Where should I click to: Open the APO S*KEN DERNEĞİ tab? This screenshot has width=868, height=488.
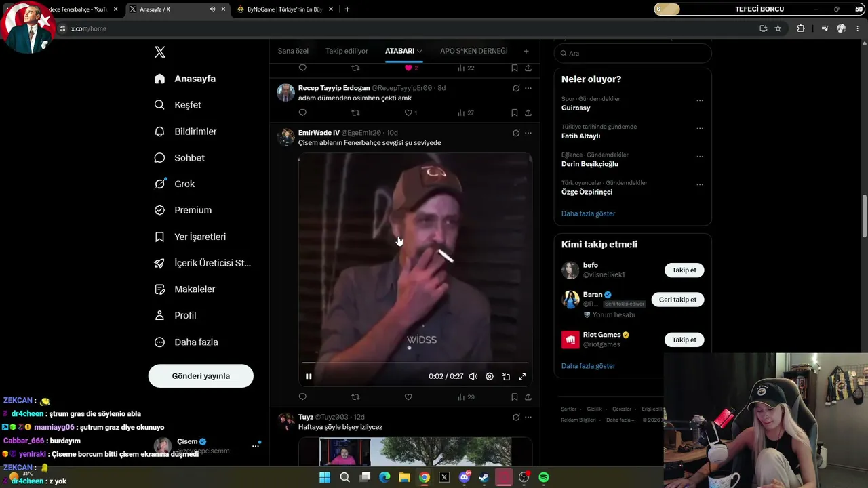[x=473, y=52]
